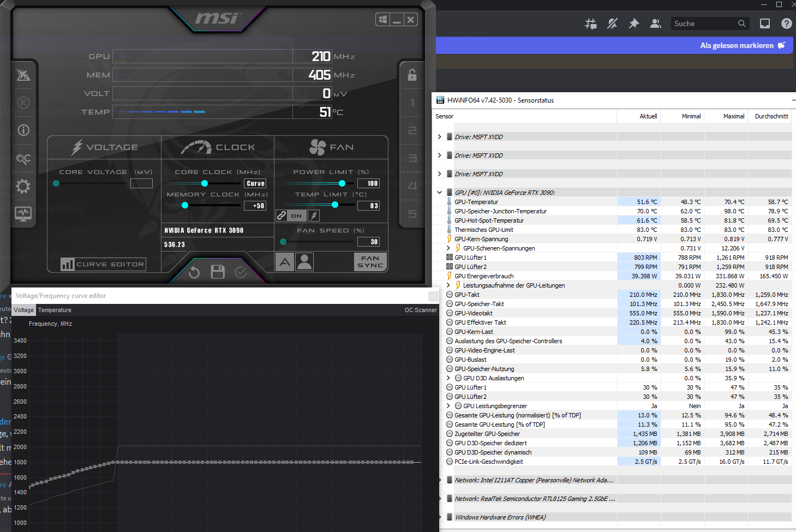Expand Intel I211AT network node
Screen dimensions: 796x532
[440, 480]
